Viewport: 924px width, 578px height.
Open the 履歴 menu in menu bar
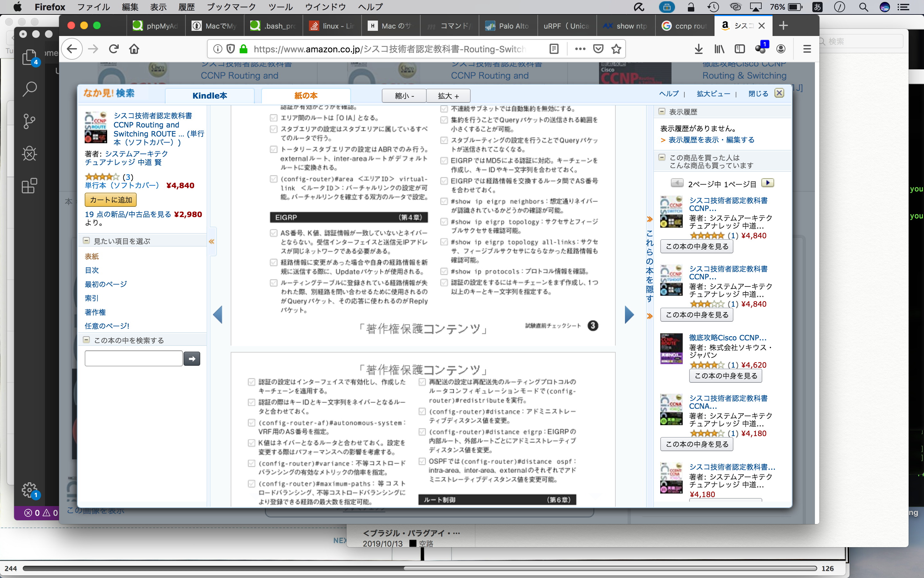186,7
